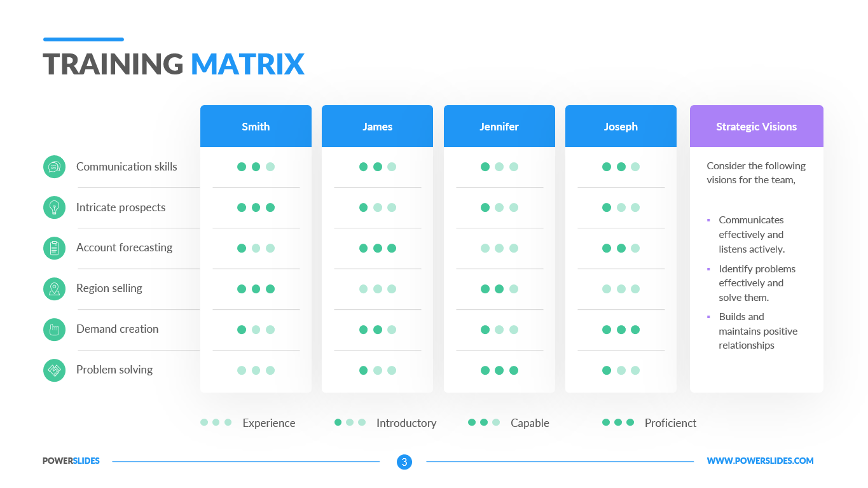Click Jennifer's Region selling rating dots

tap(499, 289)
